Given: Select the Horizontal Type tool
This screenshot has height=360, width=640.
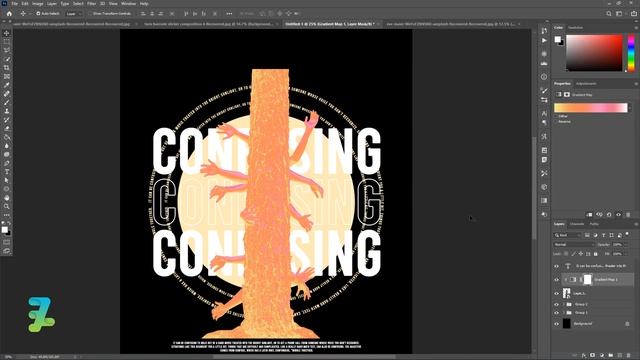Looking at the screenshot, I should pyautogui.click(x=7, y=172).
